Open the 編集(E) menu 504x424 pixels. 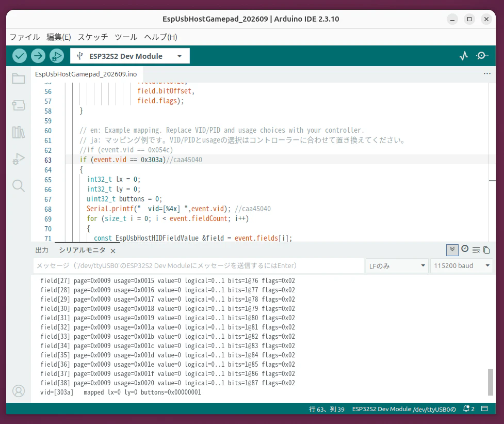(x=58, y=37)
